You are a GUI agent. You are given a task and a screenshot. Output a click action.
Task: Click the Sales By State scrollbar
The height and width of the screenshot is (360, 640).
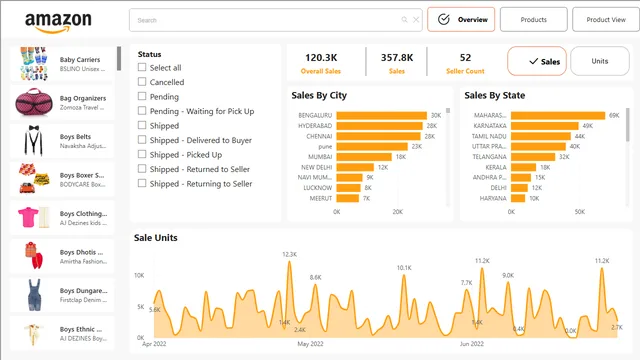[x=627, y=124]
